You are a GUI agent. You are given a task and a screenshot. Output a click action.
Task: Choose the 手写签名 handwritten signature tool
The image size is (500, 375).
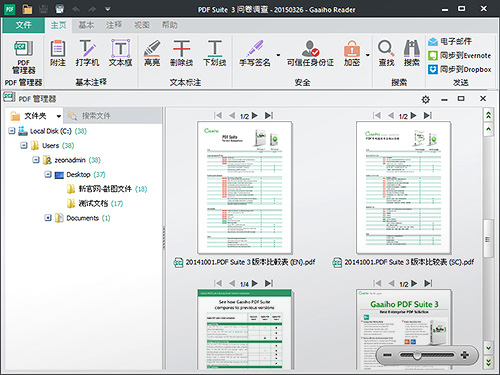click(x=255, y=53)
